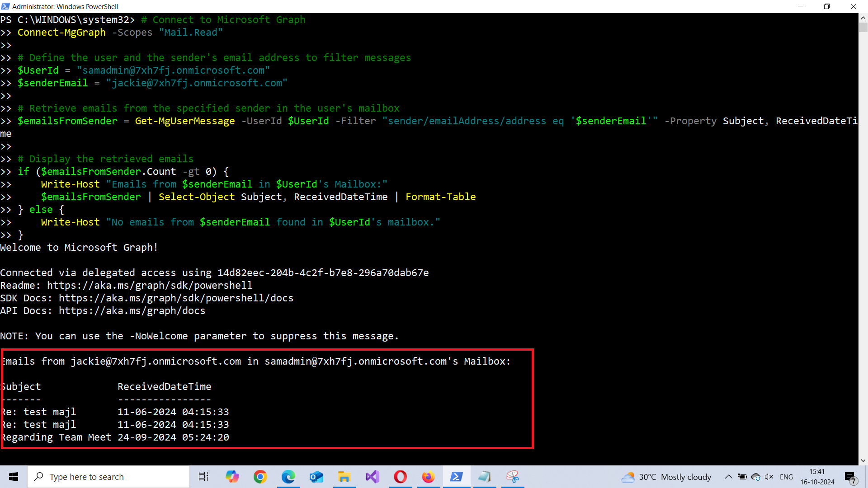
Task: Open Google Chrome from taskbar
Action: pyautogui.click(x=260, y=477)
